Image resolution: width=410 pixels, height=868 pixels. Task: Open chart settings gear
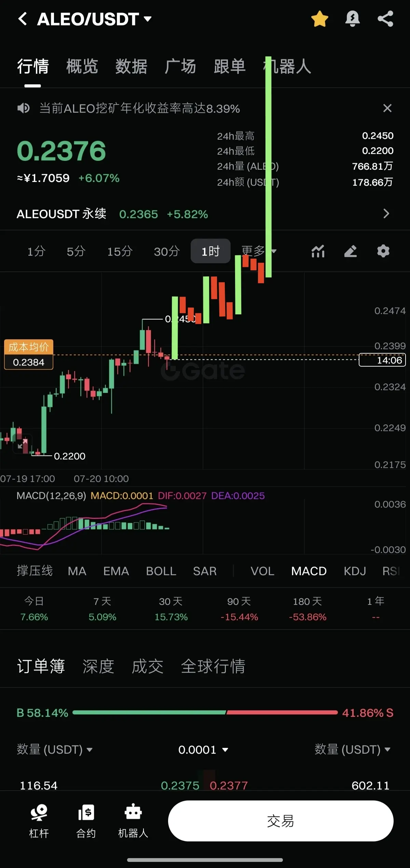tap(383, 251)
